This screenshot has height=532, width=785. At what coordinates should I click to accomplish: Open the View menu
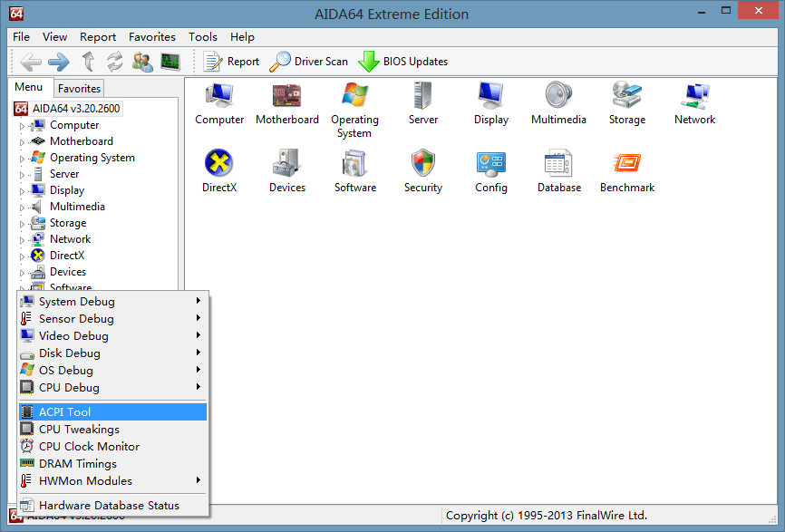pyautogui.click(x=54, y=37)
